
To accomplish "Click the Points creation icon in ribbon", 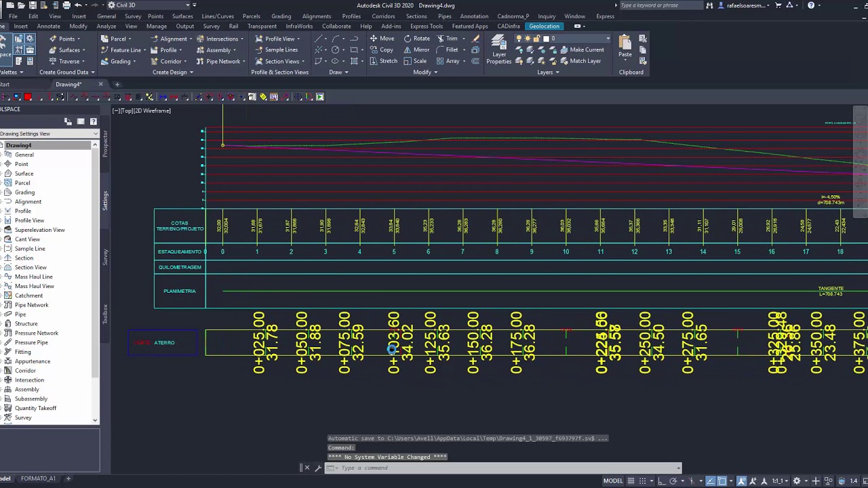I will click(x=53, y=39).
